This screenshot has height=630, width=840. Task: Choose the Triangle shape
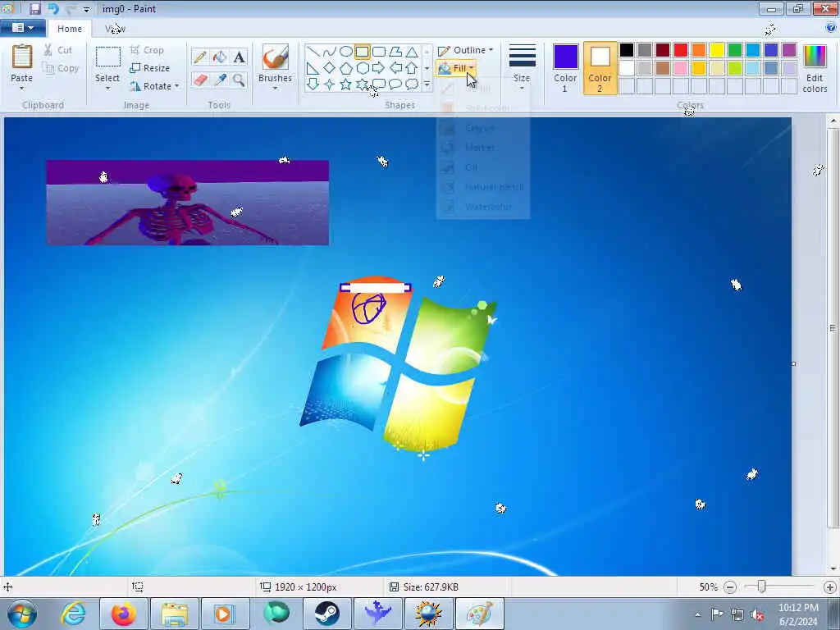coord(412,52)
